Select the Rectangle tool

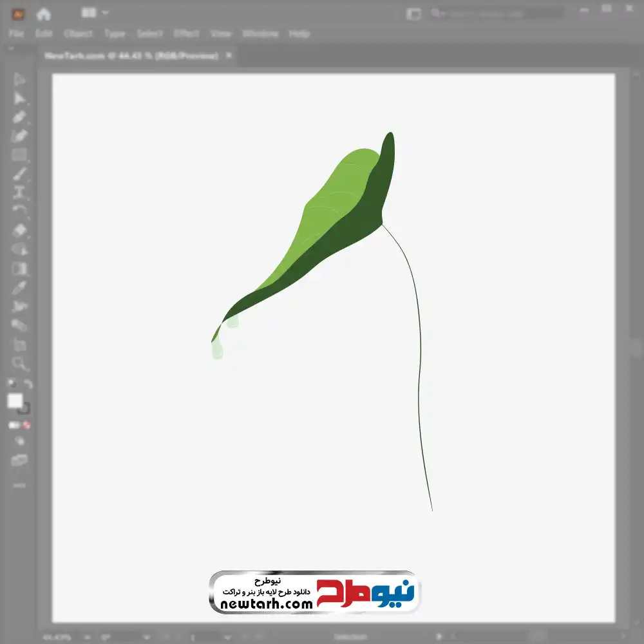pyautogui.click(x=19, y=155)
